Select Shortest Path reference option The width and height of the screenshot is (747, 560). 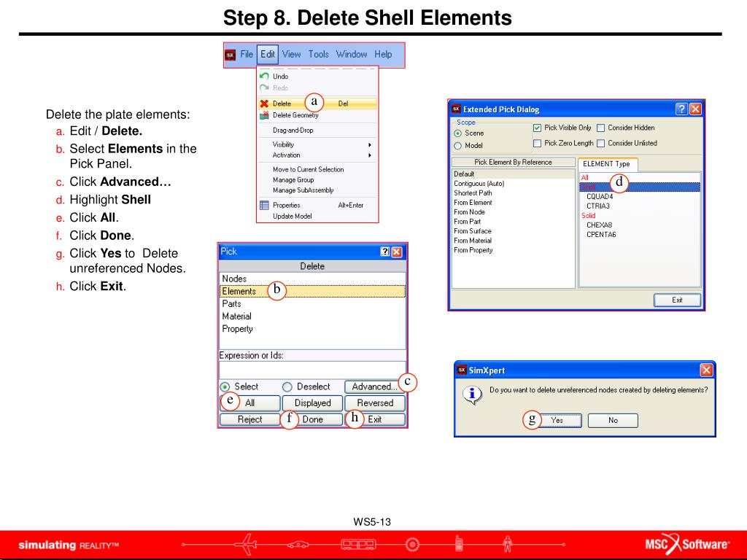(x=513, y=193)
